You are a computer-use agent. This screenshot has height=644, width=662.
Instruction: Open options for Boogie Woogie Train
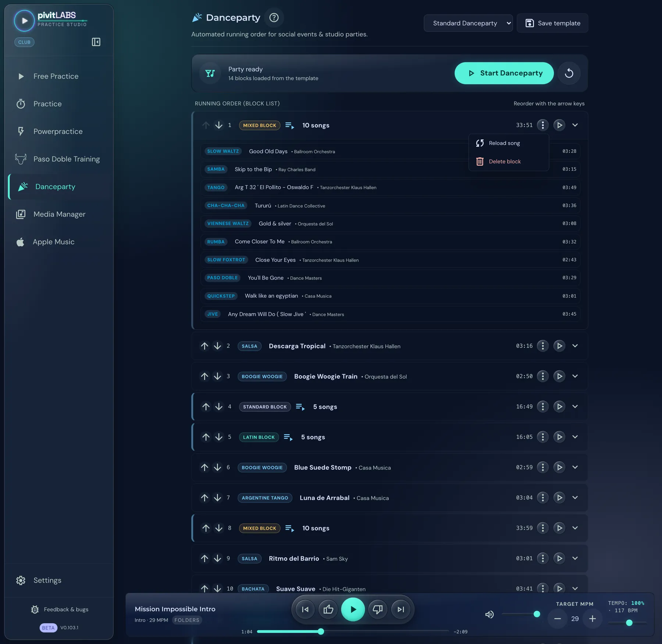[542, 376]
